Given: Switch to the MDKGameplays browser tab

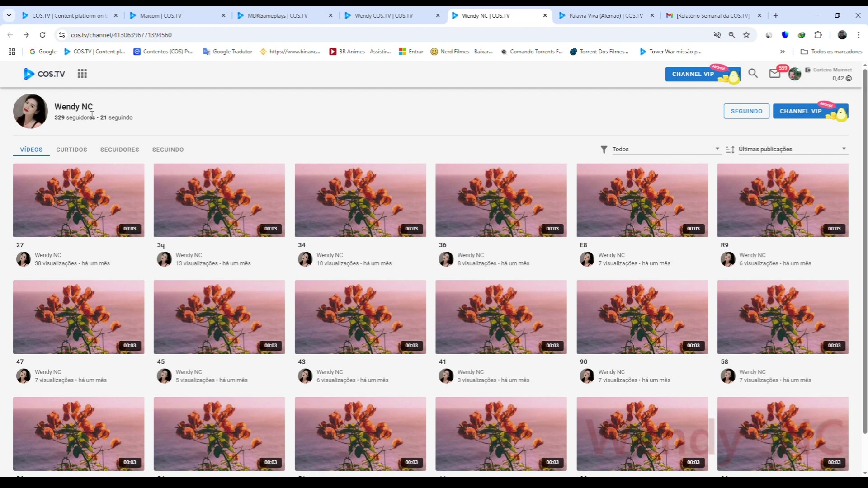Looking at the screenshot, I should click(278, 15).
